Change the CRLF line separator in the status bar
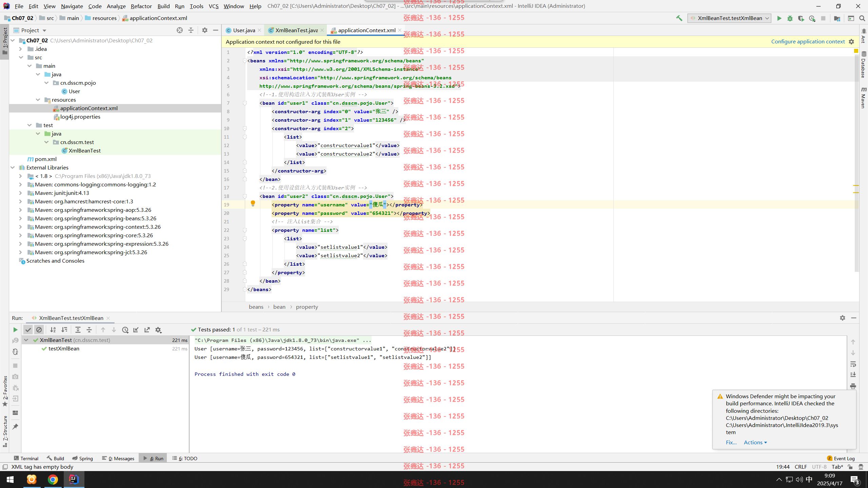 pos(801,467)
